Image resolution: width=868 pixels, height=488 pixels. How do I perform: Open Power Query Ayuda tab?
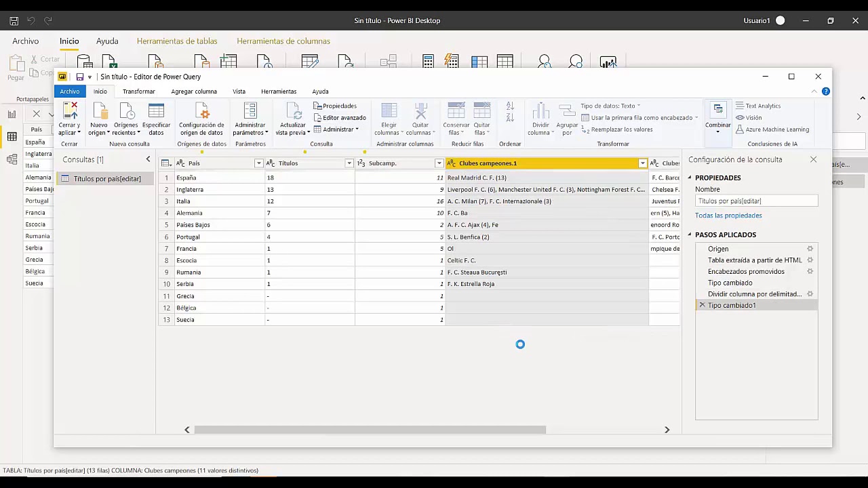(x=320, y=91)
